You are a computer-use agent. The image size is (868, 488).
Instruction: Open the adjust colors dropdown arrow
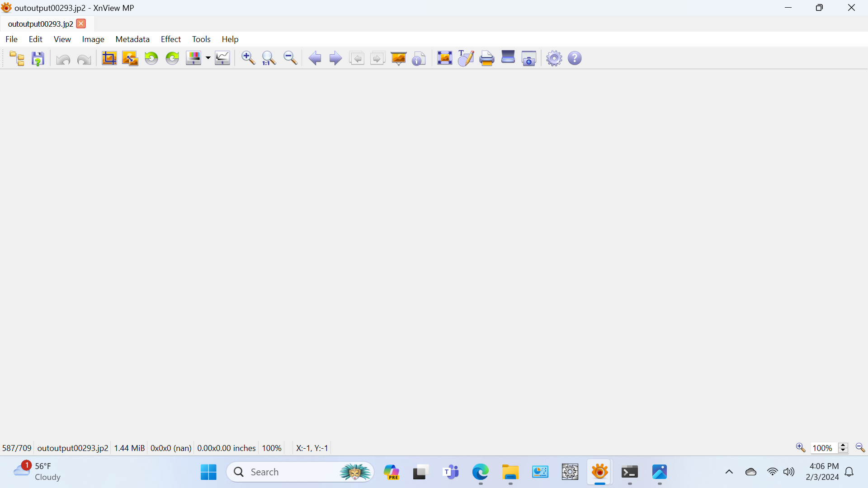point(208,58)
